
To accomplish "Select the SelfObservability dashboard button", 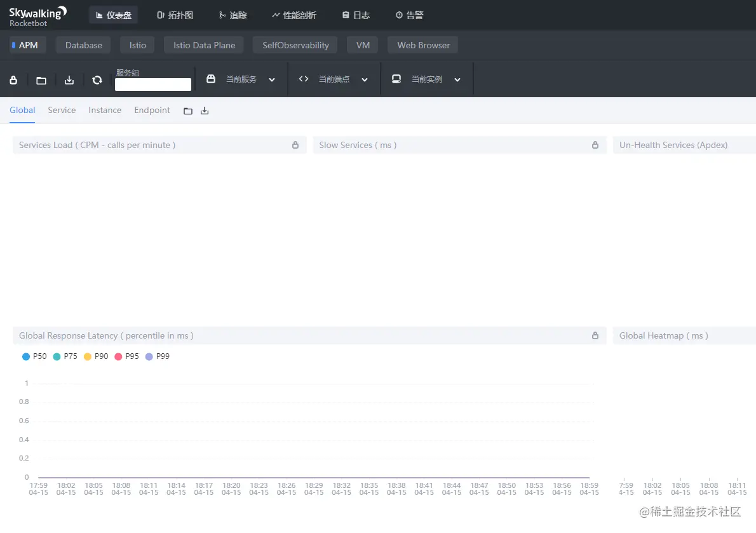I will (x=295, y=45).
